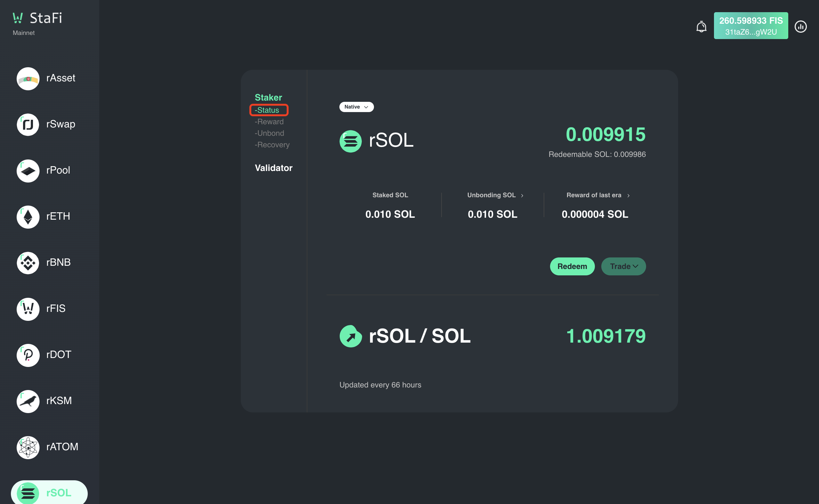Click the rKSM label in sidebar
The image size is (819, 504).
click(x=59, y=401)
